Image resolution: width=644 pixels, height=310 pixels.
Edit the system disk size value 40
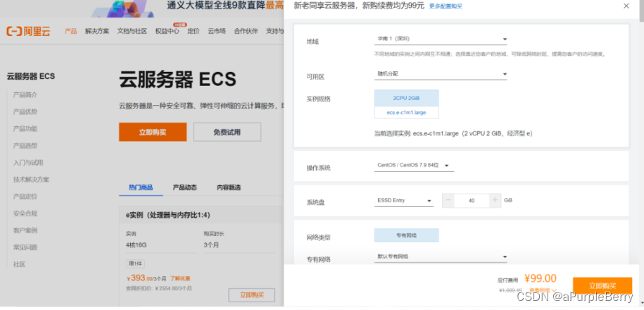coord(472,201)
